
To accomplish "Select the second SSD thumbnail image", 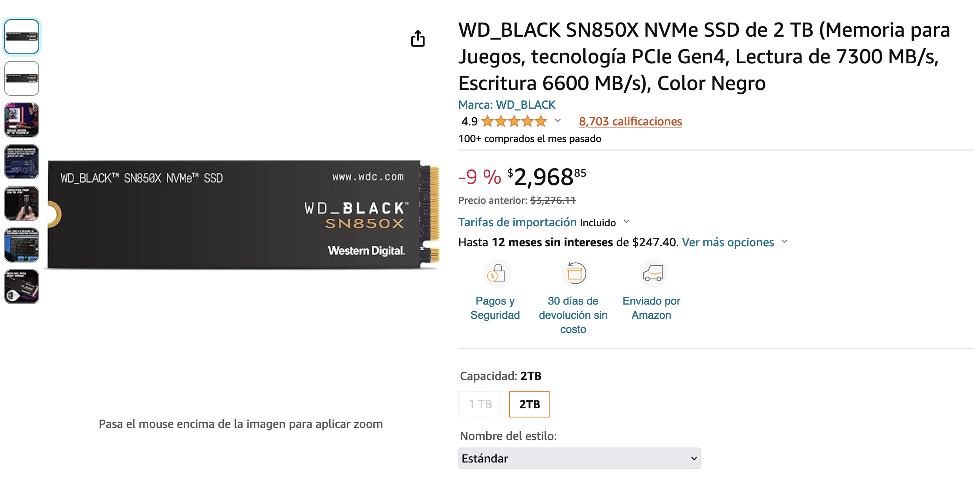I will point(22,78).
